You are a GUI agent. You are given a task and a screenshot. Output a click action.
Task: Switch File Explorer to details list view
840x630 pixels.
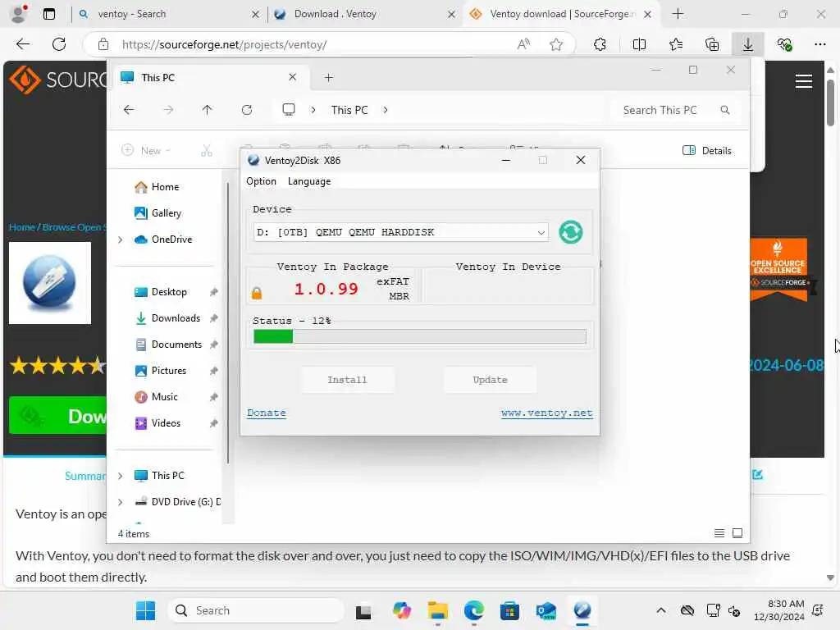pyautogui.click(x=719, y=533)
